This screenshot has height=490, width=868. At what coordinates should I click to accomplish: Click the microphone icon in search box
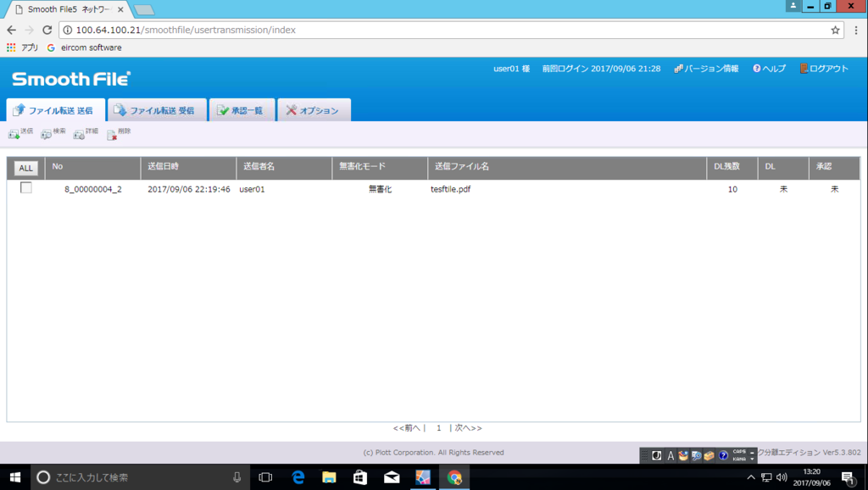tap(237, 476)
